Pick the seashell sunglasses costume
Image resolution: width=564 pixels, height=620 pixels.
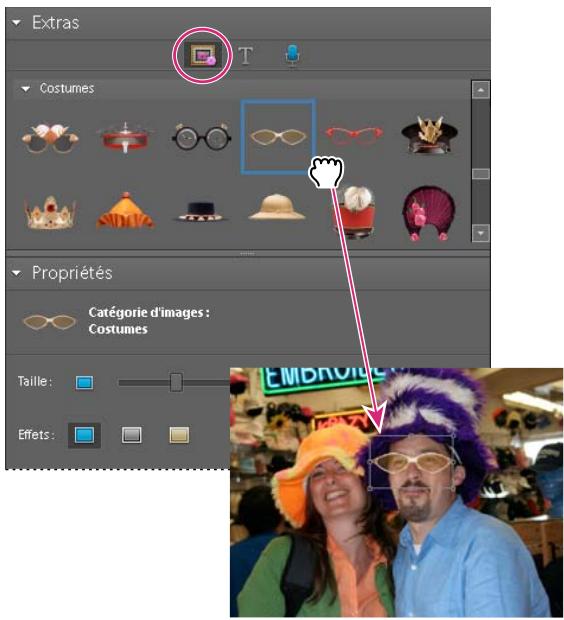click(50, 138)
